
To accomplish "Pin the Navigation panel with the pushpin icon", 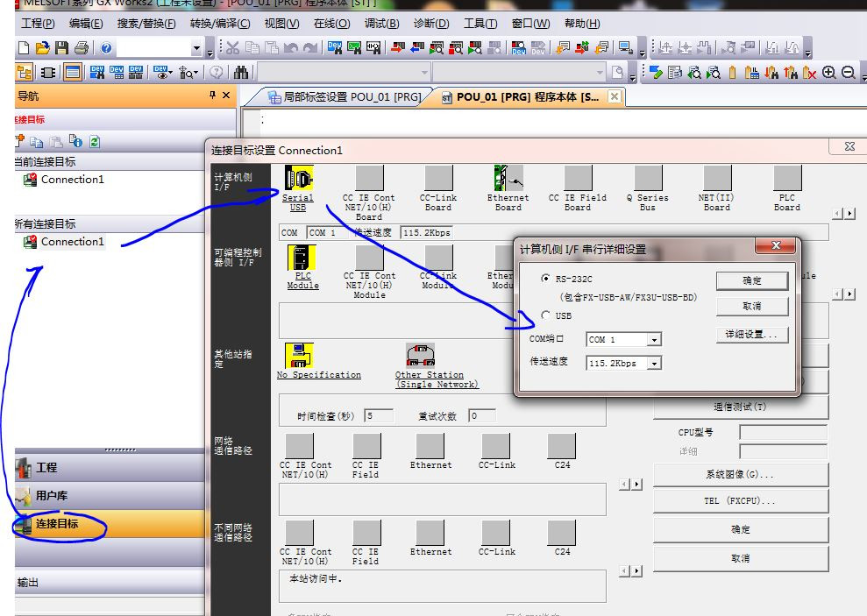I will pyautogui.click(x=212, y=95).
